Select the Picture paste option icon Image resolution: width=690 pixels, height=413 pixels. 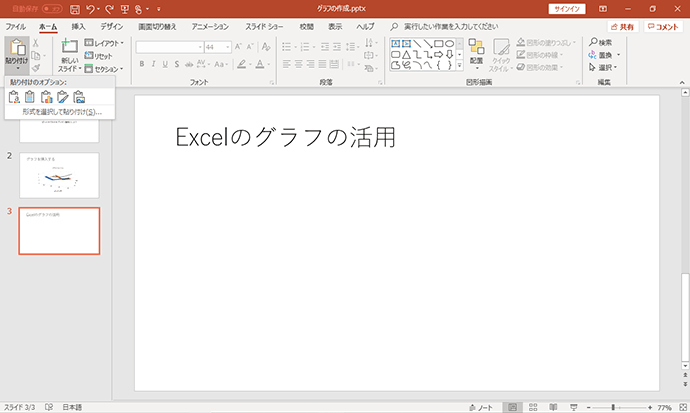[x=79, y=97]
